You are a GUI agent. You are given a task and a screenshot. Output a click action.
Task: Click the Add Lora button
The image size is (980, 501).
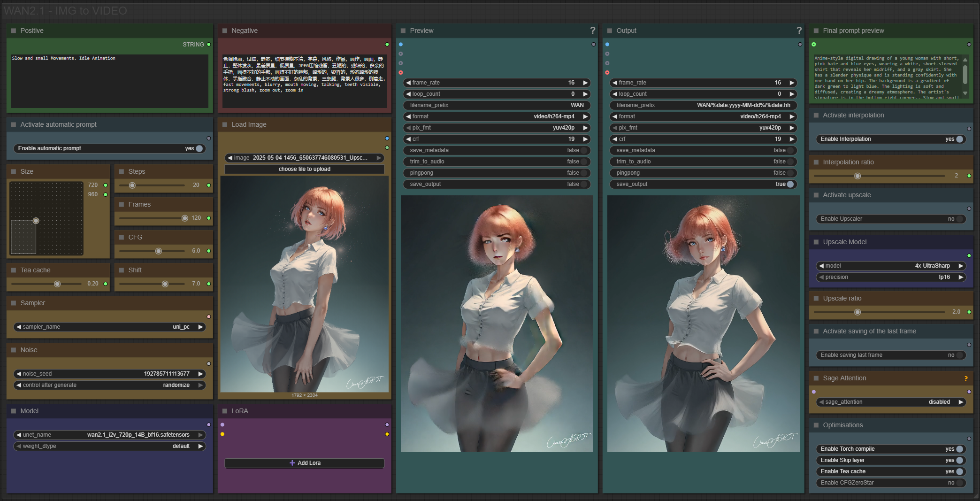click(x=305, y=463)
